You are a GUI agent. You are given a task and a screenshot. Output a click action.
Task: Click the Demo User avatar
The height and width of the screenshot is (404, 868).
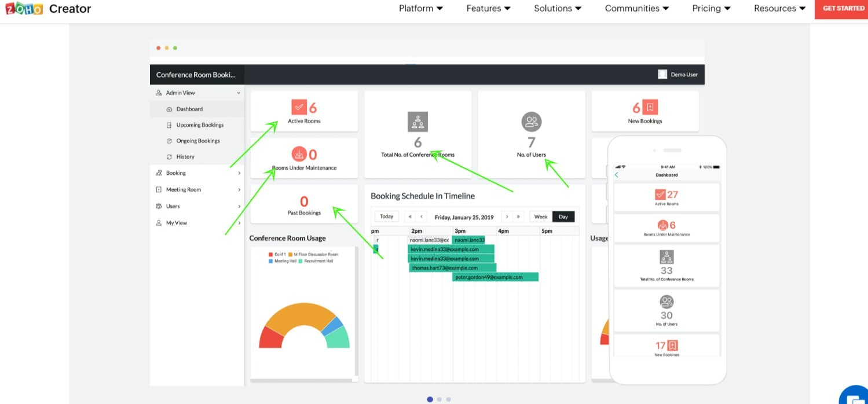(x=662, y=74)
